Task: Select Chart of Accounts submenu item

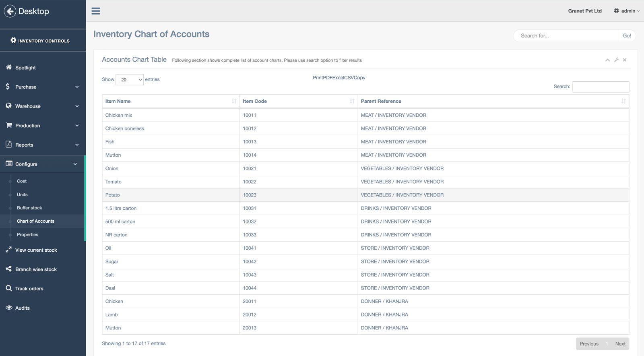Action: [35, 221]
